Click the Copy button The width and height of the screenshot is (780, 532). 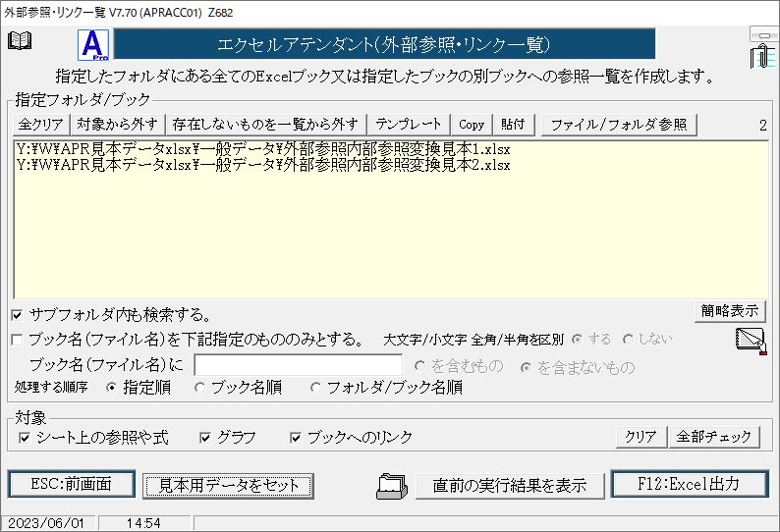point(472,125)
